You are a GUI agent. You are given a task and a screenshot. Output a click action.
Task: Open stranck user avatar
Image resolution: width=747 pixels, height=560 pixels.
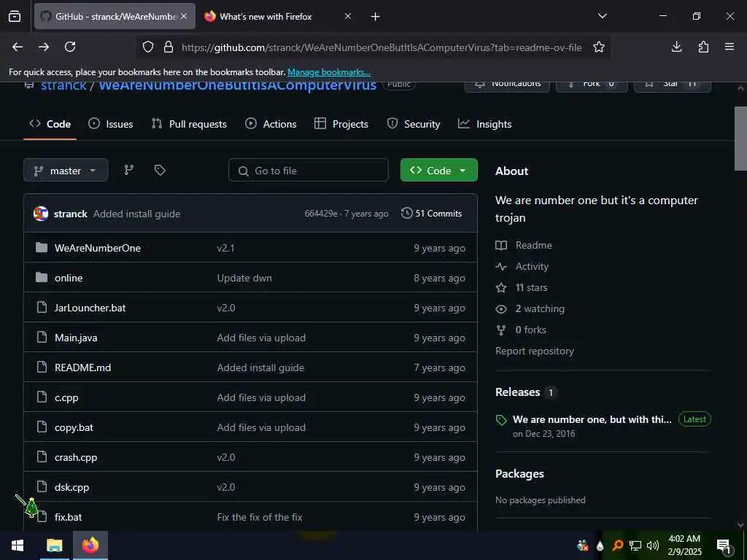41,214
